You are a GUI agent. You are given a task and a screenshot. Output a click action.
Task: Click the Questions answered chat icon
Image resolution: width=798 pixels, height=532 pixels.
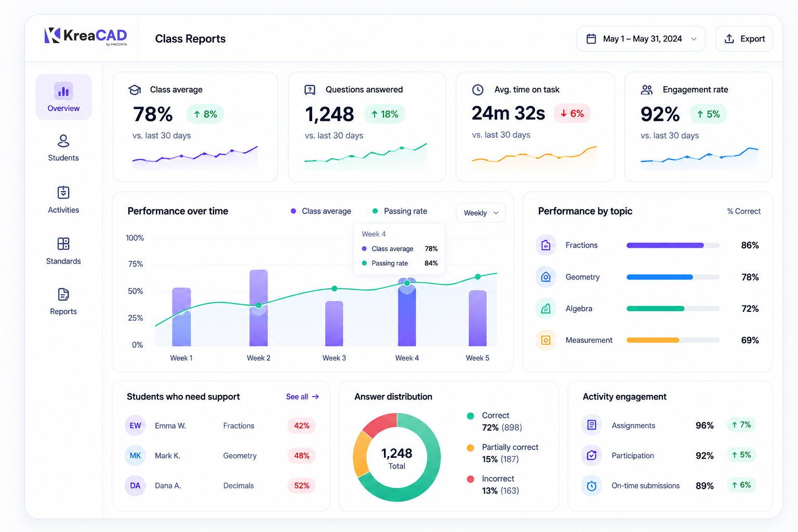(x=310, y=90)
